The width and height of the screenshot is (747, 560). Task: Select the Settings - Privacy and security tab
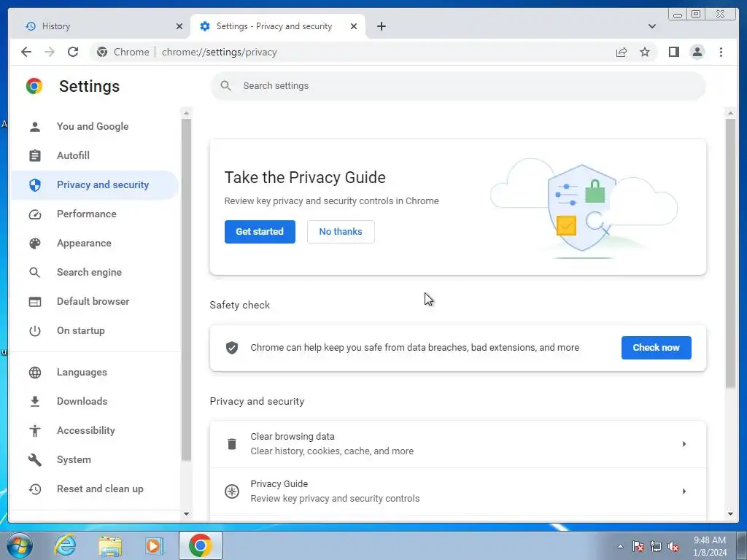[278, 26]
